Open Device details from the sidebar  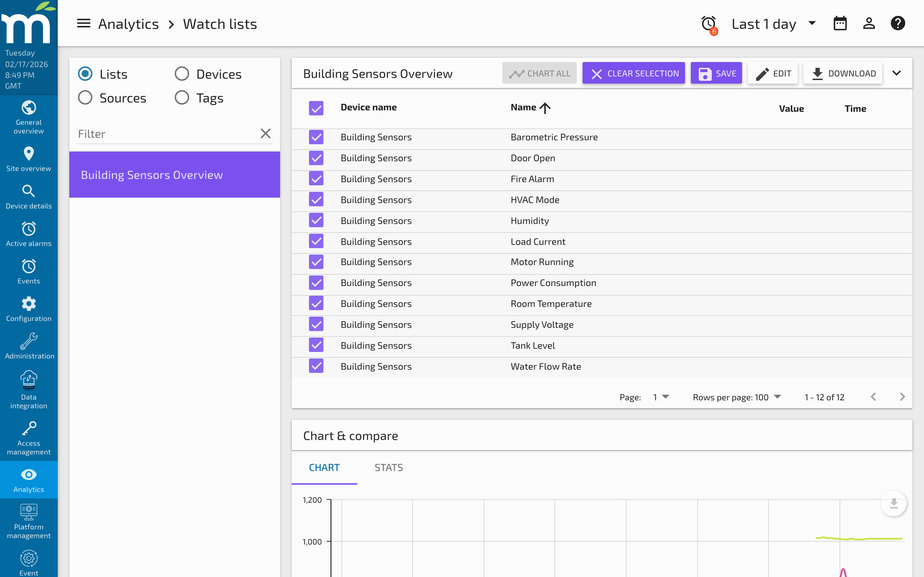pyautogui.click(x=29, y=196)
